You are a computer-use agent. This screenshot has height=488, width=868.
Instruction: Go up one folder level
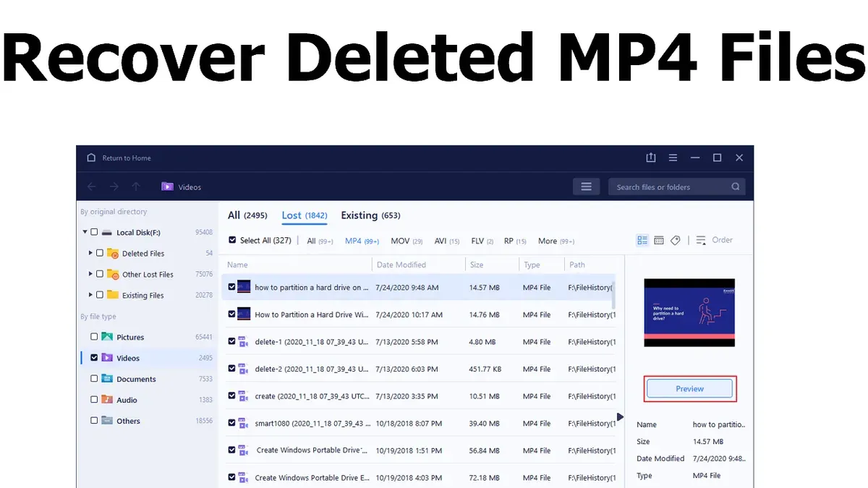click(x=136, y=187)
